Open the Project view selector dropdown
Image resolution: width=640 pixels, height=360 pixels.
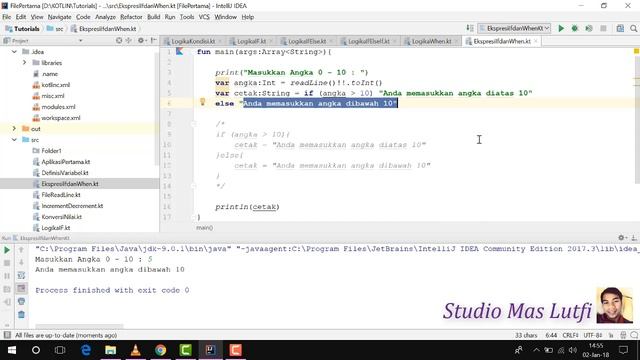(x=80, y=40)
